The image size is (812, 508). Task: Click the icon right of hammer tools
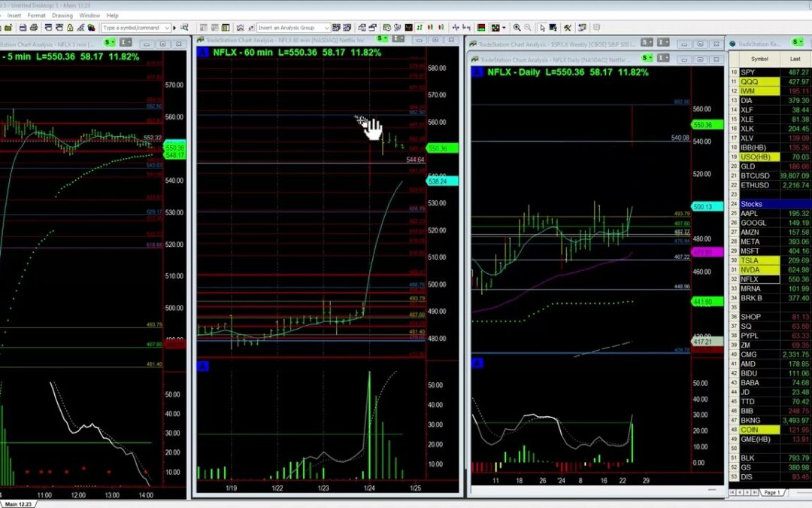click(582, 28)
